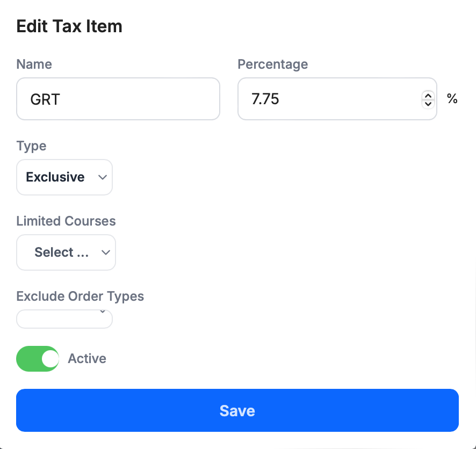The height and width of the screenshot is (449, 476).
Task: Click the Active label text
Action: pyautogui.click(x=86, y=358)
